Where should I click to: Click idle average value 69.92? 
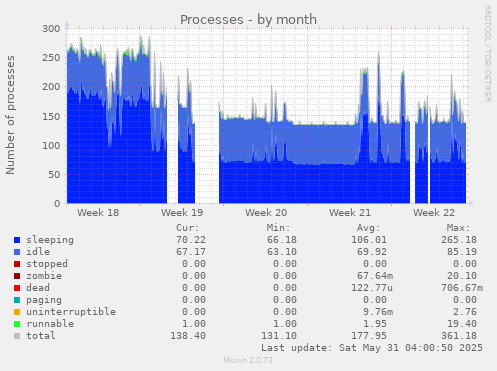[372, 252]
